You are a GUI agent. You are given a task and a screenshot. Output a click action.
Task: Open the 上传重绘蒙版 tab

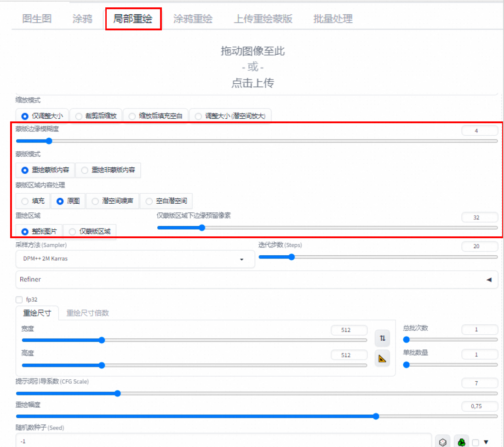pyautogui.click(x=263, y=19)
